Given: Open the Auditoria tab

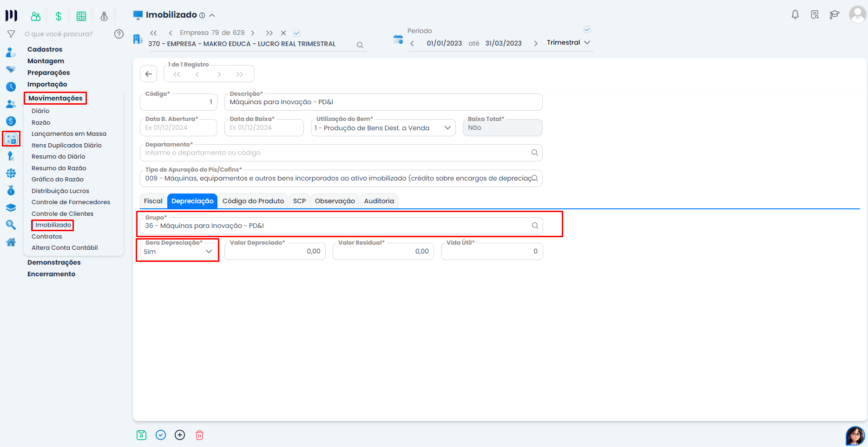Looking at the screenshot, I should point(379,201).
